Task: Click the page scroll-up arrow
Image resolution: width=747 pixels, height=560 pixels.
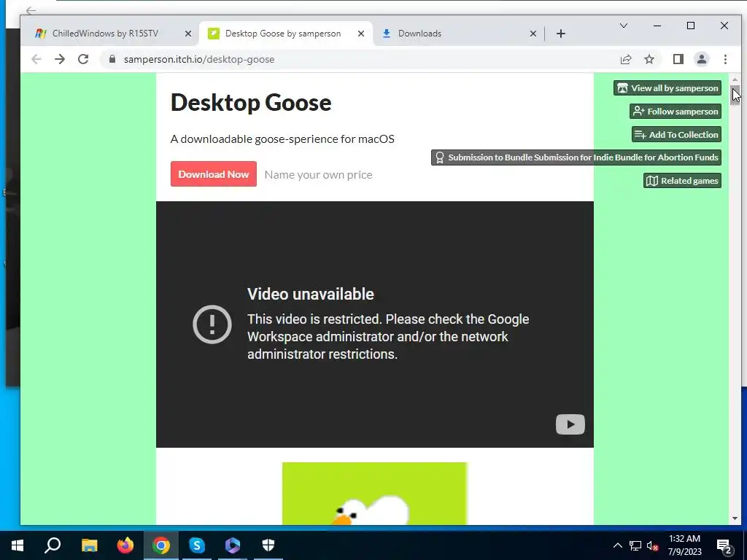Action: click(x=735, y=79)
